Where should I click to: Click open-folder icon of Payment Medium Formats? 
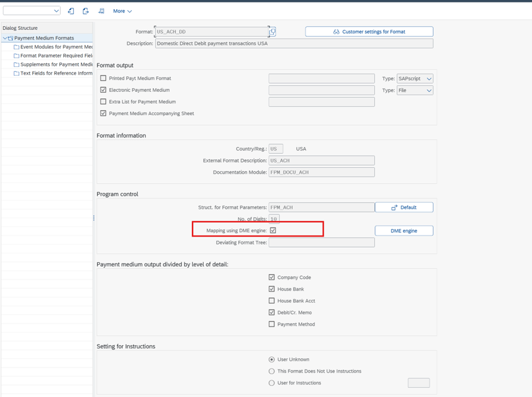tap(11, 38)
